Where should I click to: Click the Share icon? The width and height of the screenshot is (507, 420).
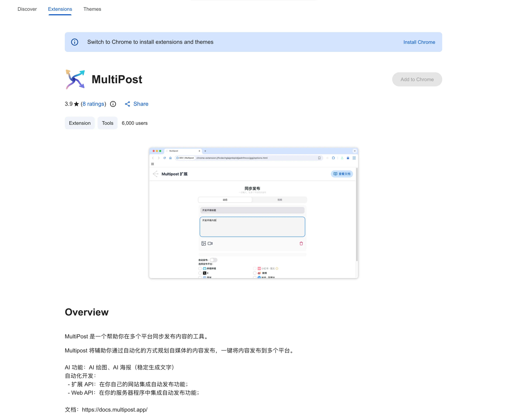click(127, 104)
